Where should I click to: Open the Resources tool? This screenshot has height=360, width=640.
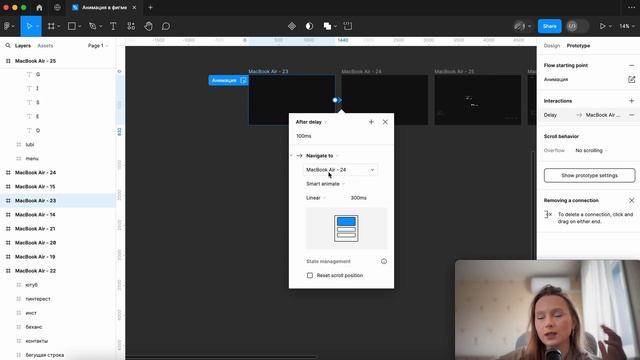(x=131, y=26)
